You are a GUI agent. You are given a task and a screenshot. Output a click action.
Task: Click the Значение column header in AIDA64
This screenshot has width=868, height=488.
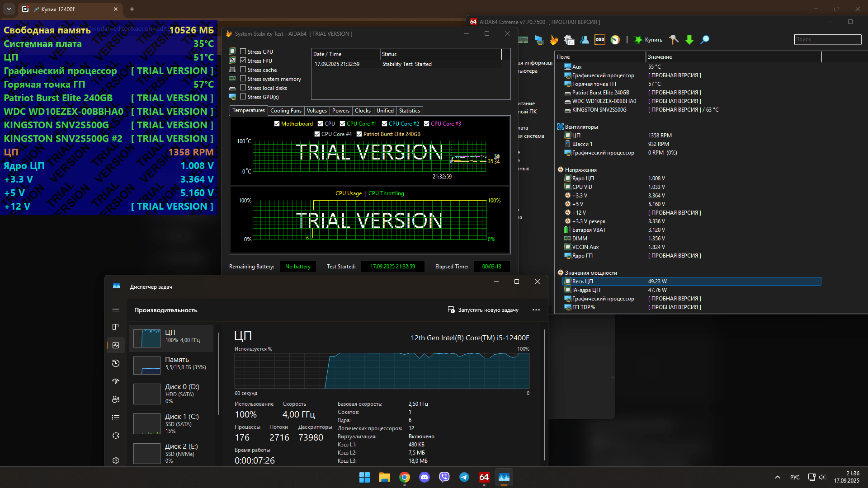point(733,57)
